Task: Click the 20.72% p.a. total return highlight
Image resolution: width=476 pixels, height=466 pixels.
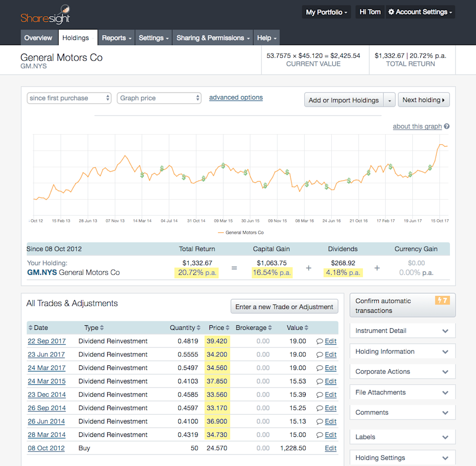Action: [197, 273]
